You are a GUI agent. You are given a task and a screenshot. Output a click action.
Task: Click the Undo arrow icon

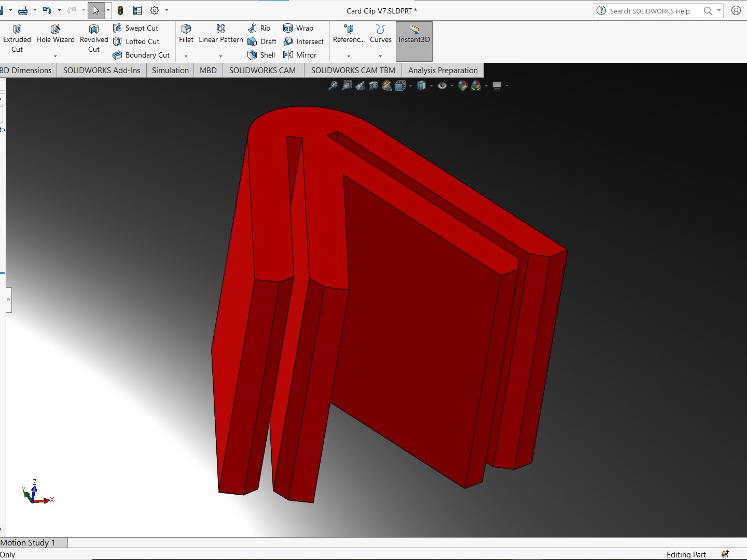[x=47, y=10]
